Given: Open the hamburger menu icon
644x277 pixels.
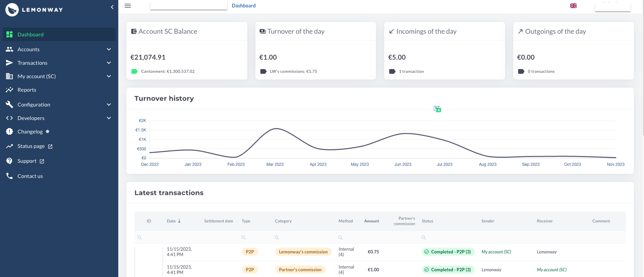Looking at the screenshot, I should (128, 6).
